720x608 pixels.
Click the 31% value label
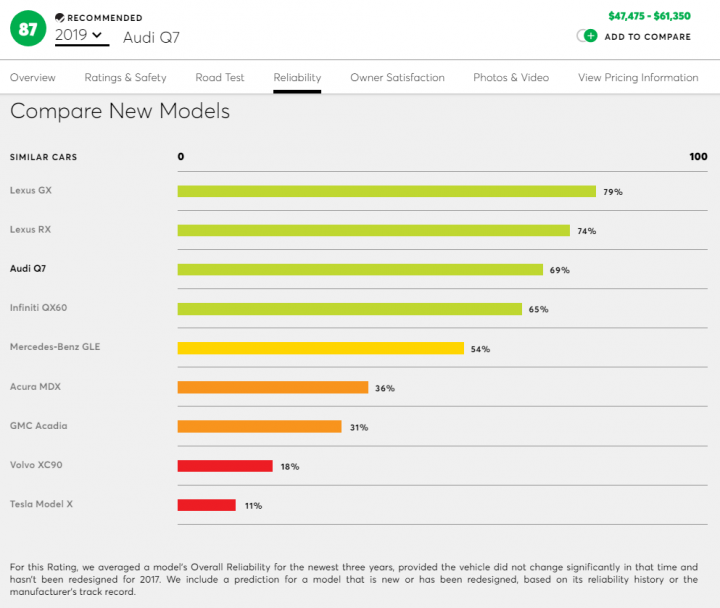pos(359,428)
